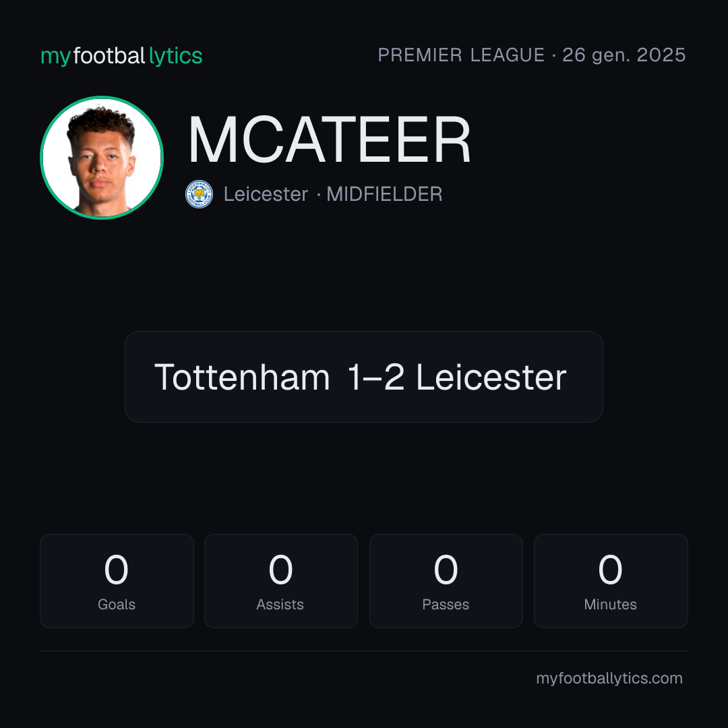Open the Assists stat card
728x728 pixels.
[x=281, y=581]
